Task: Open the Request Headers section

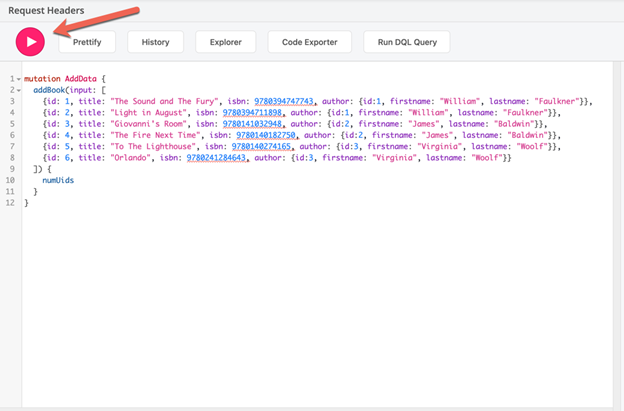Action: pyautogui.click(x=46, y=11)
